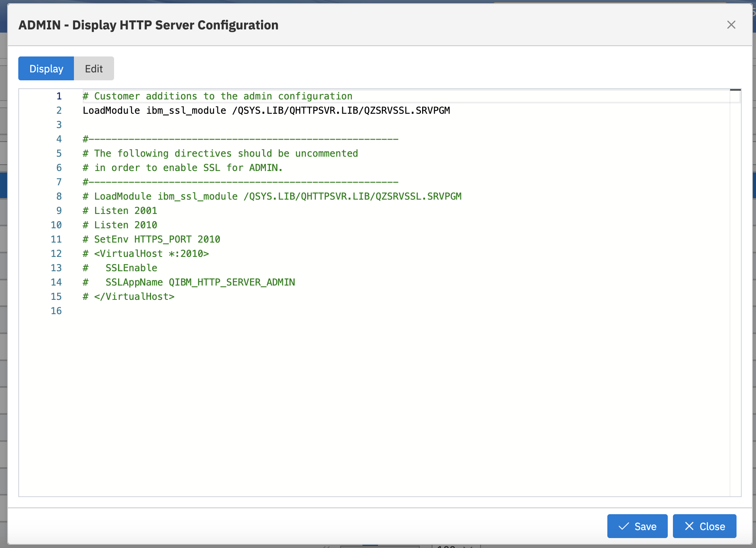Switch to the Edit tab
The width and height of the screenshot is (756, 548).
click(94, 68)
